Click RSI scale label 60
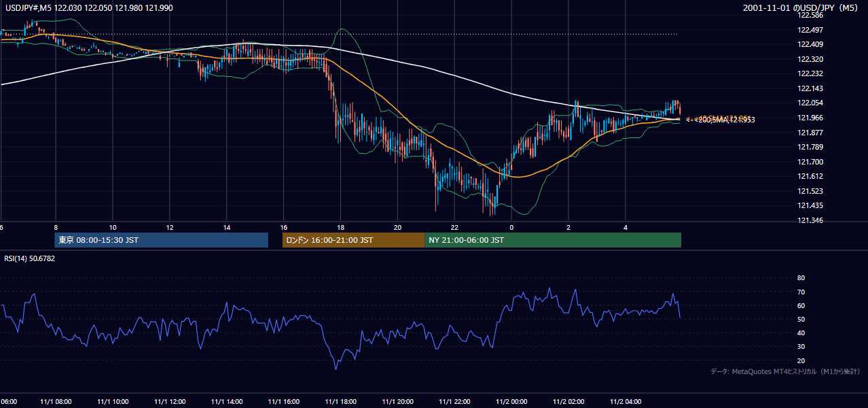868x408 pixels. tap(801, 305)
